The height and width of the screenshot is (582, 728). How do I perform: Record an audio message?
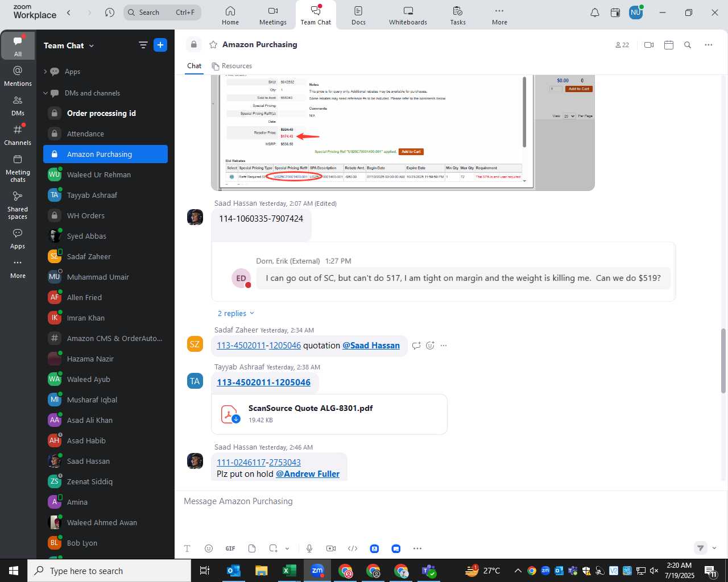[x=309, y=548]
